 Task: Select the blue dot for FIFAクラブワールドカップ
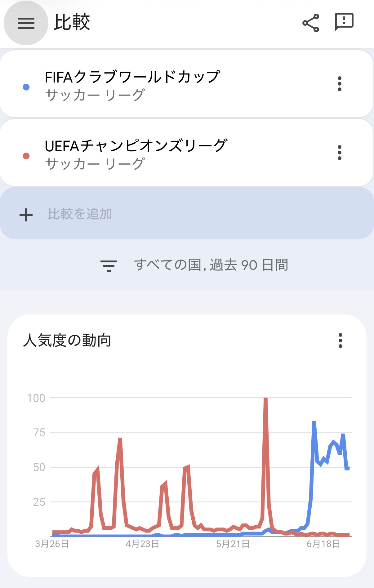[x=26, y=87]
